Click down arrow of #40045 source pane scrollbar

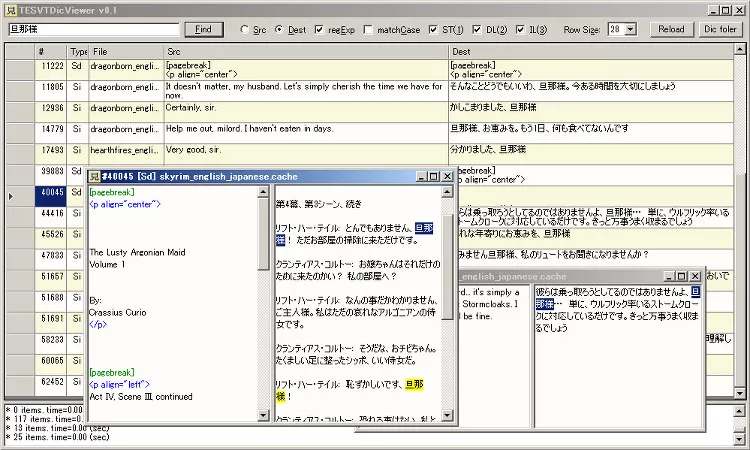click(263, 416)
